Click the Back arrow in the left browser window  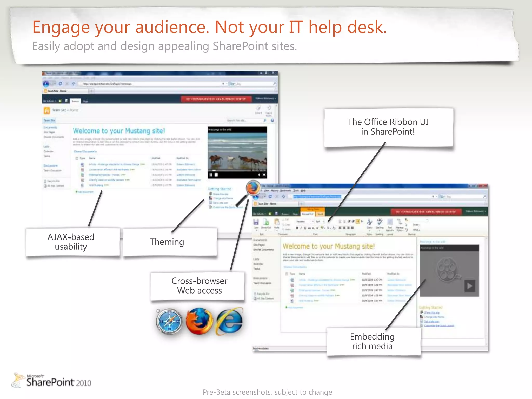tap(46, 84)
